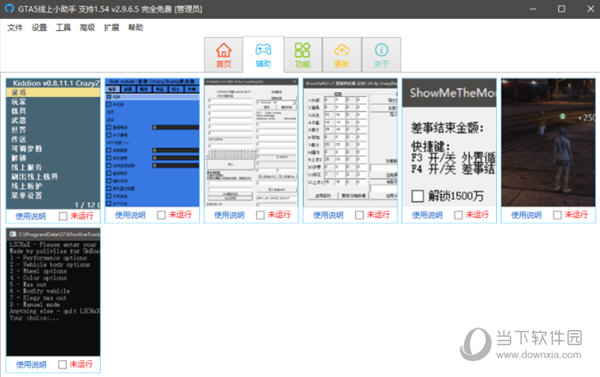This screenshot has width=600, height=377.
Task: Open the 扩展 menu
Action: point(111,28)
